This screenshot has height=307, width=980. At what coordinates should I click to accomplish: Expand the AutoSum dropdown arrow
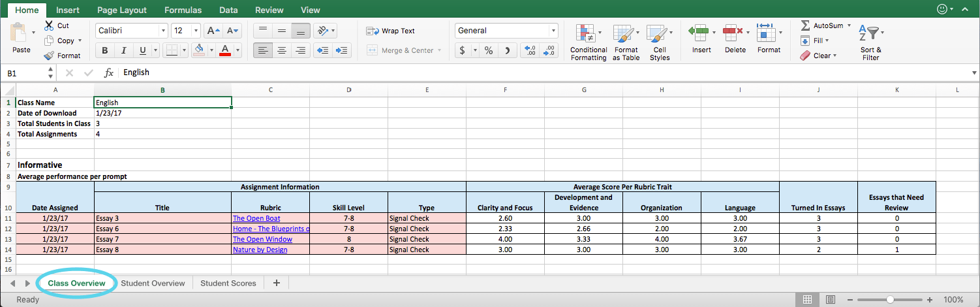pyautogui.click(x=849, y=25)
